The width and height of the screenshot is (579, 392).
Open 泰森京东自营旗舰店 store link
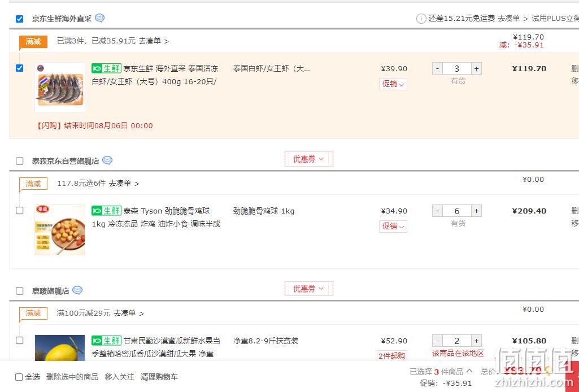click(x=66, y=162)
